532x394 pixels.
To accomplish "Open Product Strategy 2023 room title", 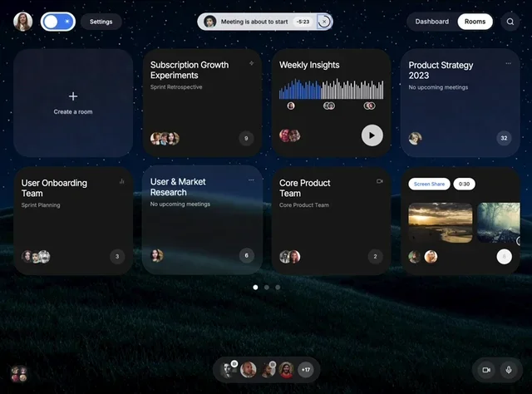I will (441, 70).
